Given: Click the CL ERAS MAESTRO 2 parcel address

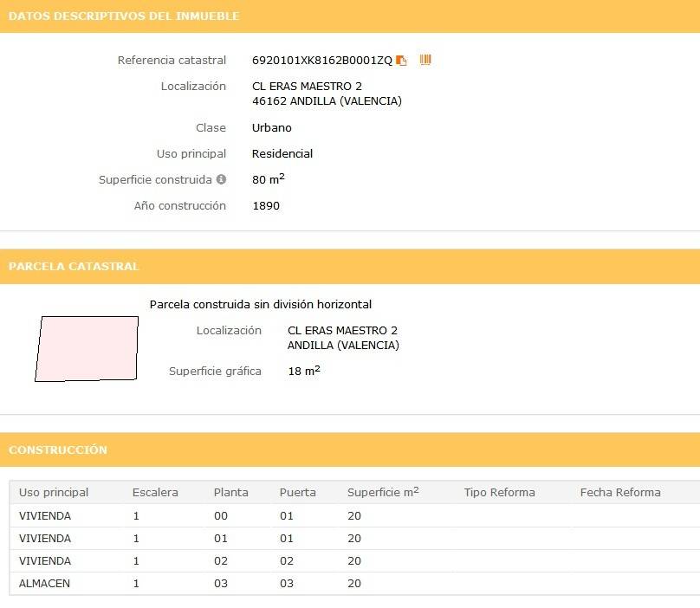Looking at the screenshot, I should 342,330.
